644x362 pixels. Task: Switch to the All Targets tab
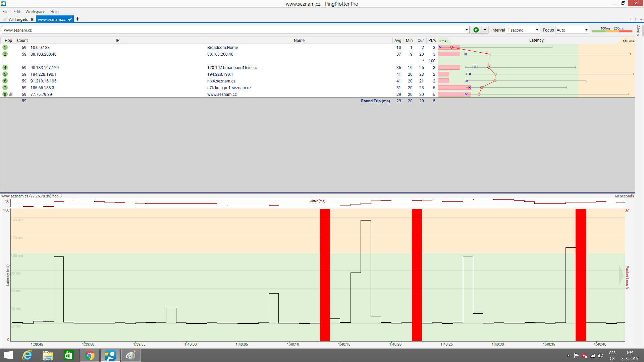[x=18, y=19]
